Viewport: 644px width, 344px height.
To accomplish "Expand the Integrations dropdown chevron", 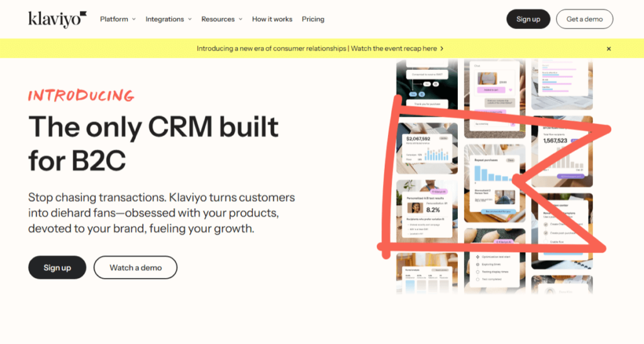I will (190, 19).
